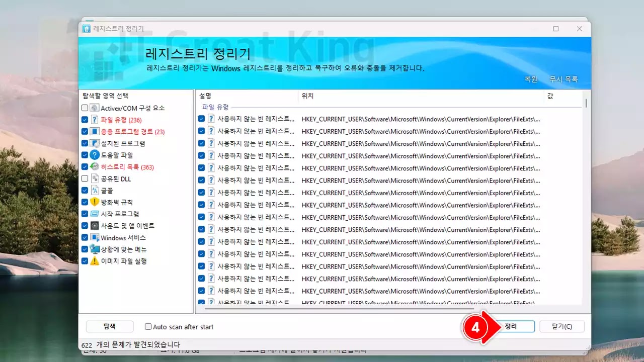This screenshot has width=644, height=362.
Task: Toggle the 글꼴 checkbox
Action: [85, 191]
